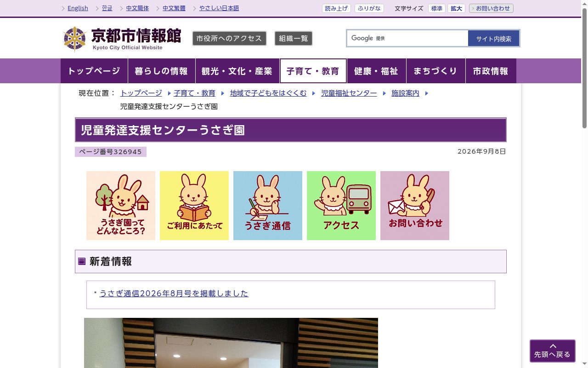Open うさぎ通信2026年8月号を掲載しました news link
The image size is (588, 368).
pos(174,293)
